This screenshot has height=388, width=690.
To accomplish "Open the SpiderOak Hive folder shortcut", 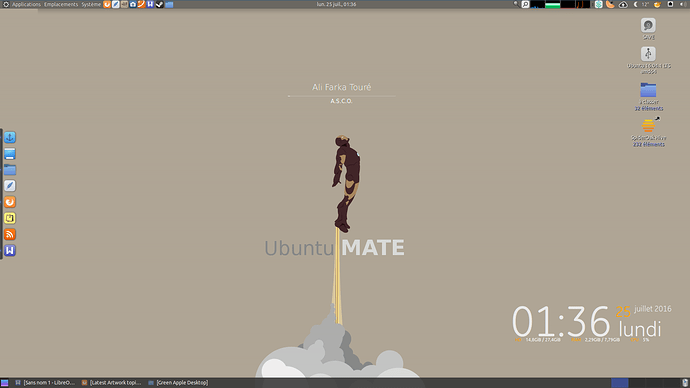I will (x=648, y=125).
